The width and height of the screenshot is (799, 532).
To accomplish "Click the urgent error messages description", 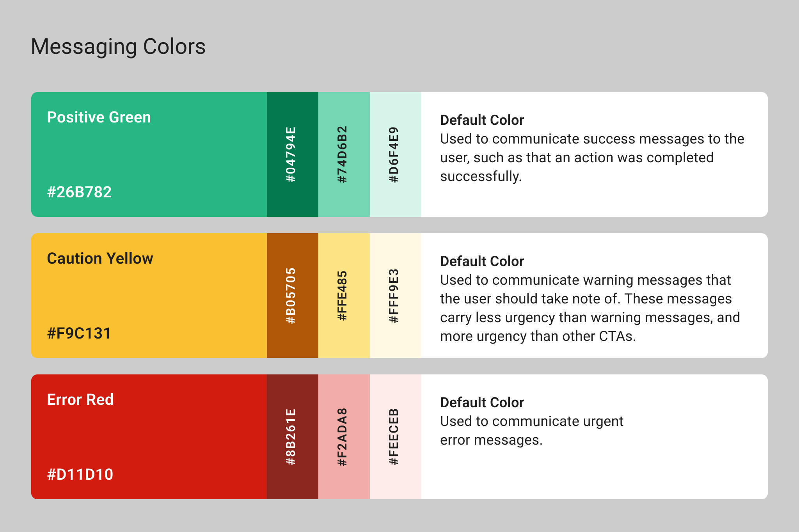I will [x=531, y=431].
